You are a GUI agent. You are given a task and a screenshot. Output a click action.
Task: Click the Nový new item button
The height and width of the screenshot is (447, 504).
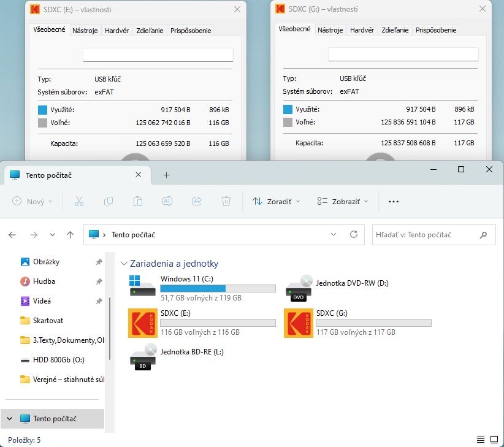32,201
